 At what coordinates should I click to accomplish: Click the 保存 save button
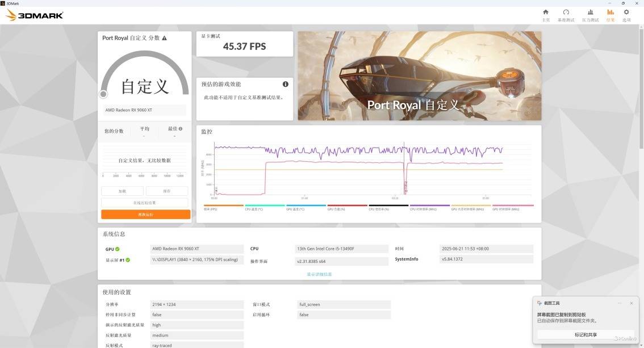pyautogui.click(x=166, y=191)
